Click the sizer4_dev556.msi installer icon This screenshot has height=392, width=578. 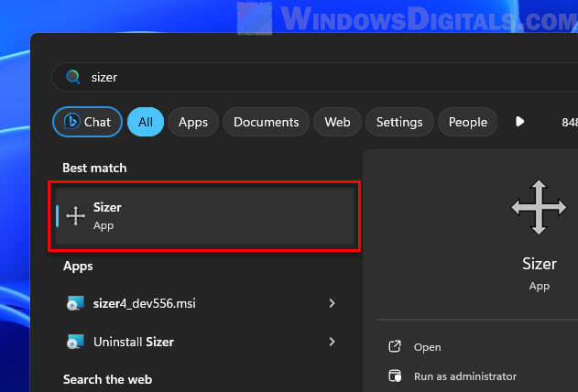(x=75, y=303)
